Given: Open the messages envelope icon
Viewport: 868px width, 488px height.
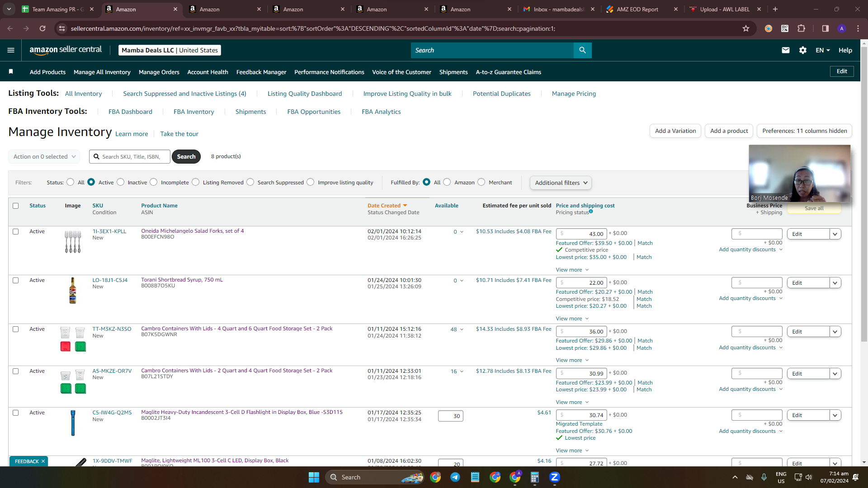Looking at the screenshot, I should [x=786, y=50].
